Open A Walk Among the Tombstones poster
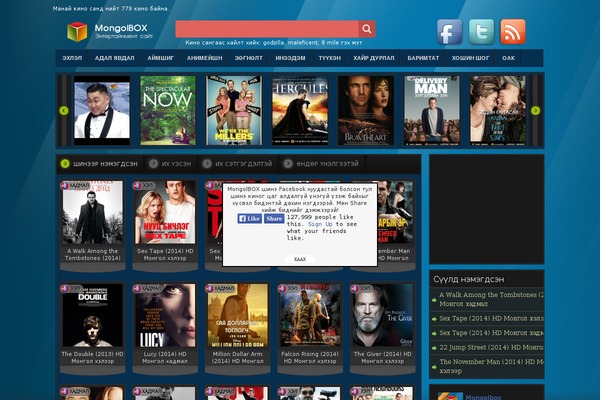Viewport: 600px width, 400px height. coord(93,212)
